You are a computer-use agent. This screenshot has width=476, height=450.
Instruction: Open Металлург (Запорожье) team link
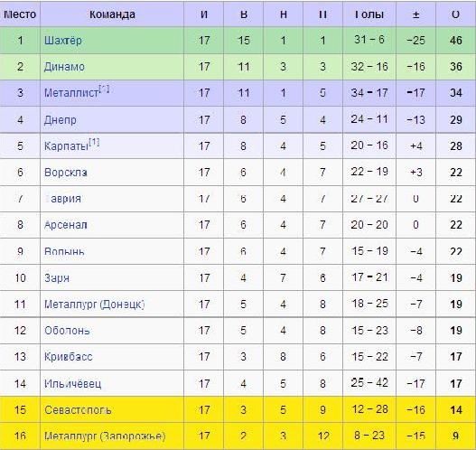click(x=105, y=436)
